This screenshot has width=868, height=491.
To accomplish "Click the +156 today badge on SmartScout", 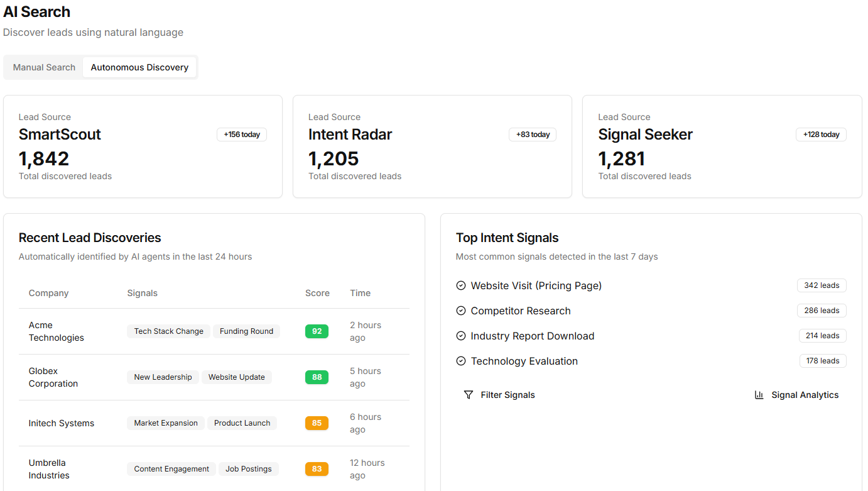I will coord(242,135).
